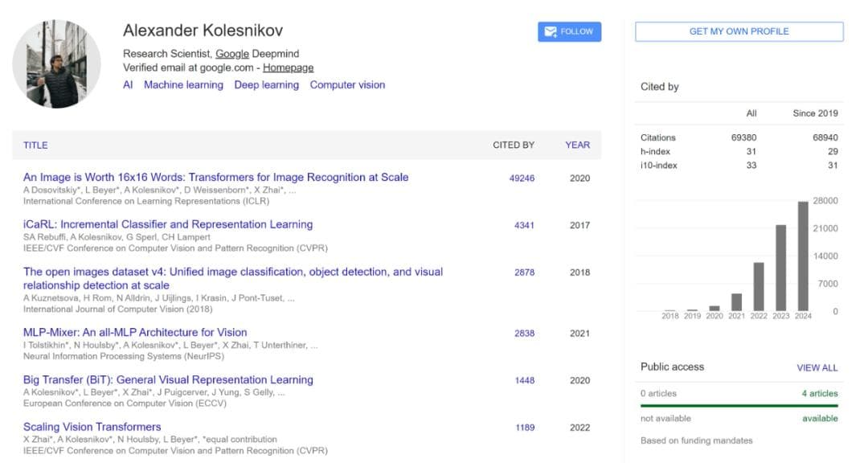Open the Homepage link
868x463 pixels.
tap(288, 68)
